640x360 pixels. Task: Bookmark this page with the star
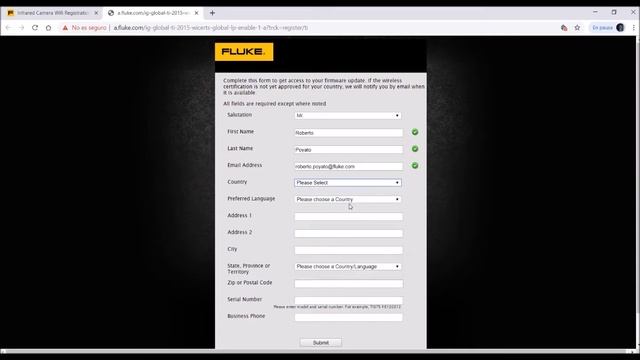pyautogui.click(x=577, y=28)
